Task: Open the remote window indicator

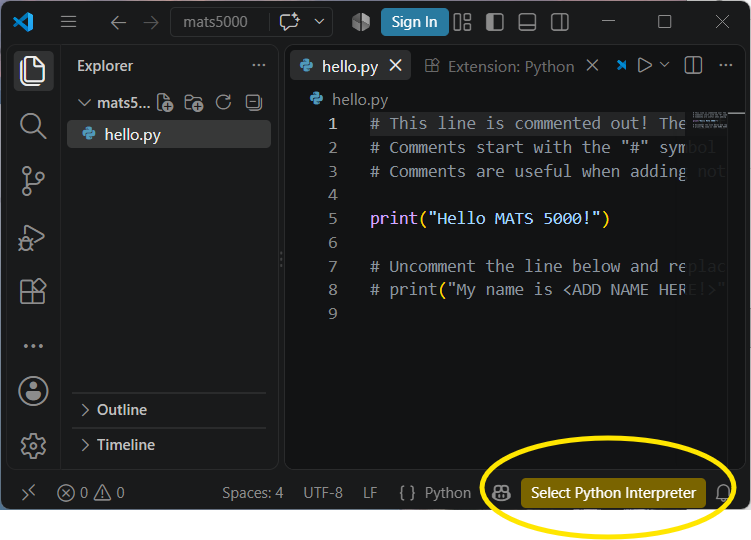Action: click(29, 492)
